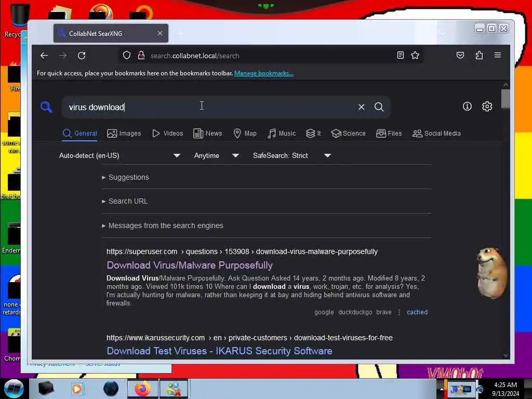This screenshot has width=532, height=399.
Task: Save to Pocket icon in toolbar
Action: [460, 55]
